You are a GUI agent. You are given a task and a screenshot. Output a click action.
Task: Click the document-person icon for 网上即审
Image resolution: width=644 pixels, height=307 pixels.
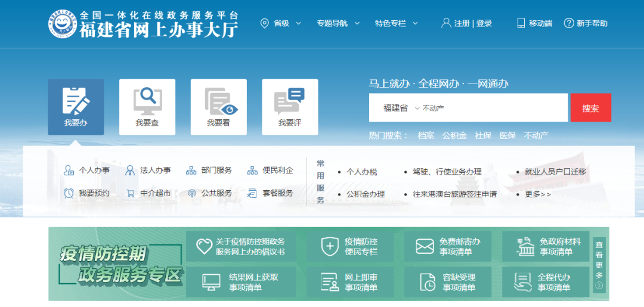point(330,283)
